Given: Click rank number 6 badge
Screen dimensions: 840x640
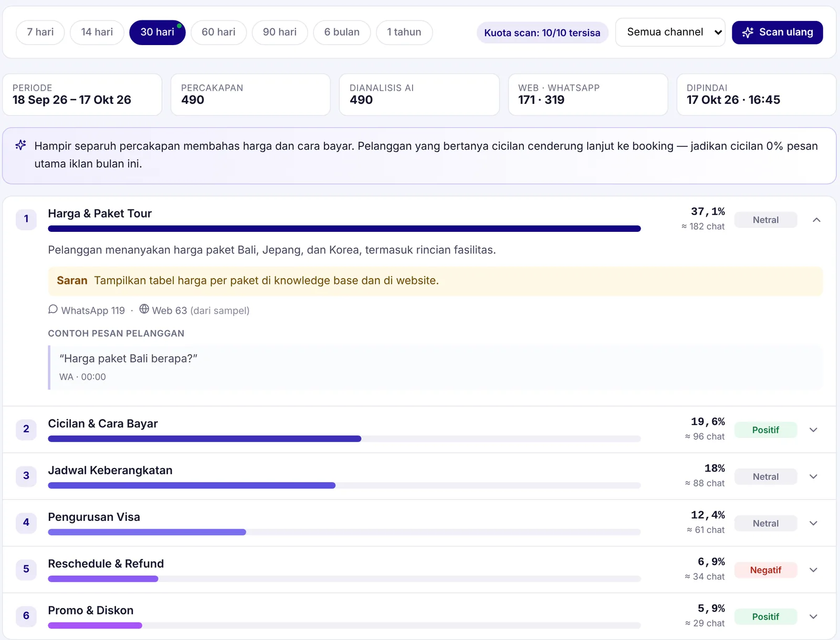Looking at the screenshot, I should point(26,616).
